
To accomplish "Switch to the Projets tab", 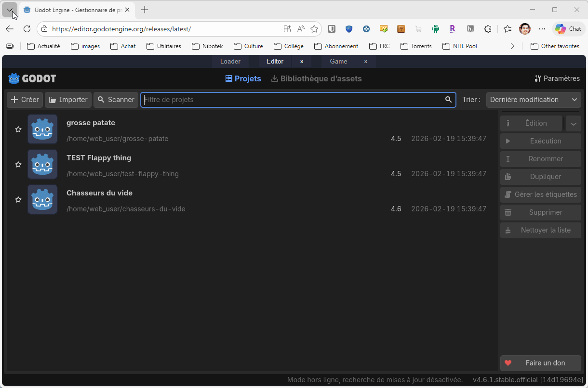I will [x=243, y=78].
